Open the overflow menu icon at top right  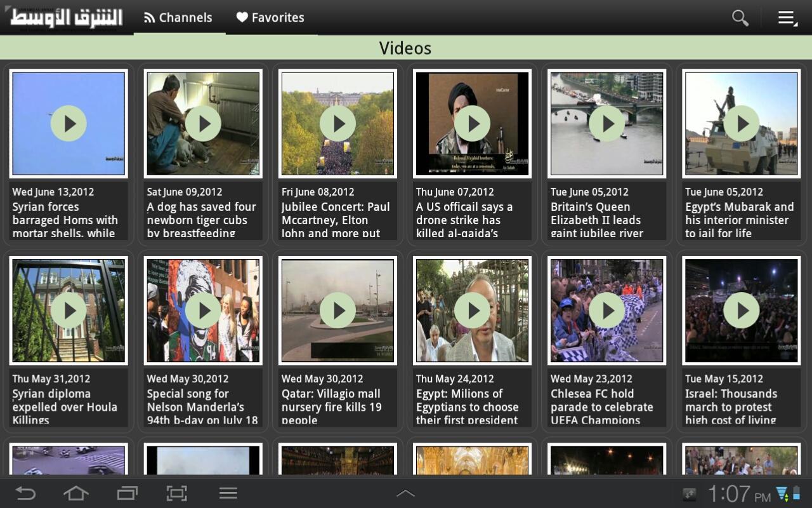pos(787,18)
